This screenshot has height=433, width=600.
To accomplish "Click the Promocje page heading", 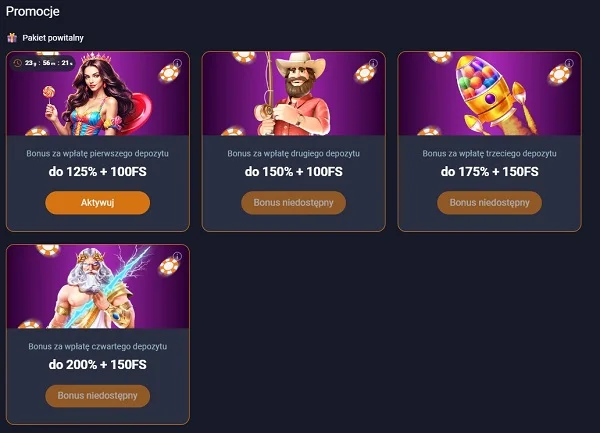I will tap(34, 11).
